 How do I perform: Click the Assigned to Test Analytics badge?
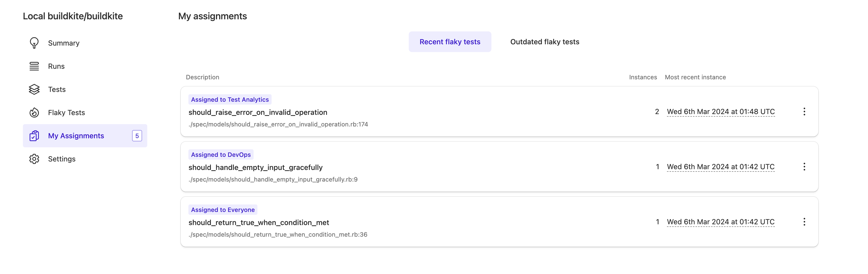click(230, 99)
